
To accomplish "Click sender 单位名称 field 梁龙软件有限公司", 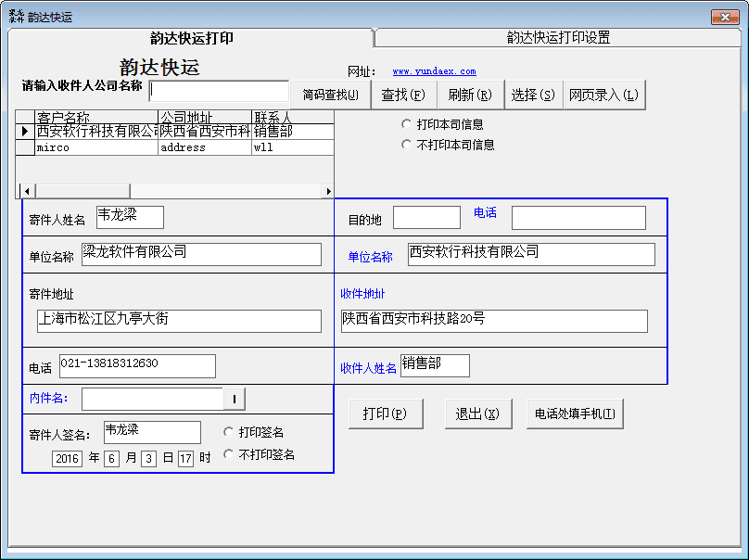I will 201,254.
